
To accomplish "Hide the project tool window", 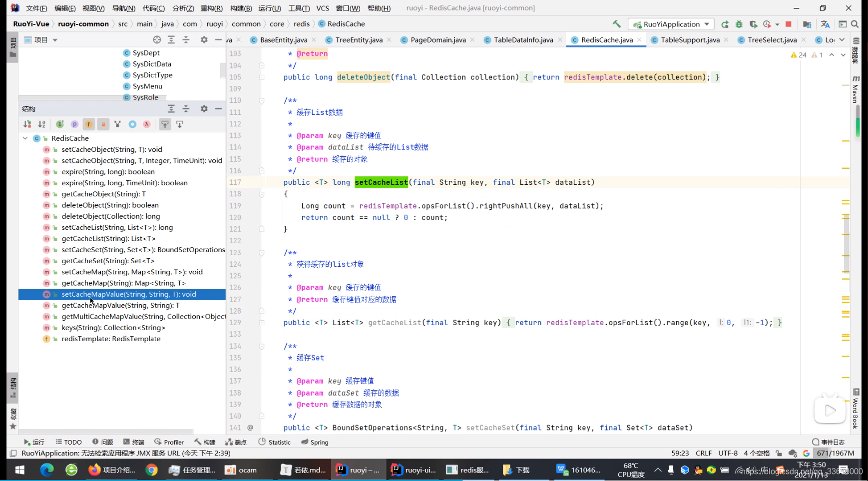I will [218, 39].
